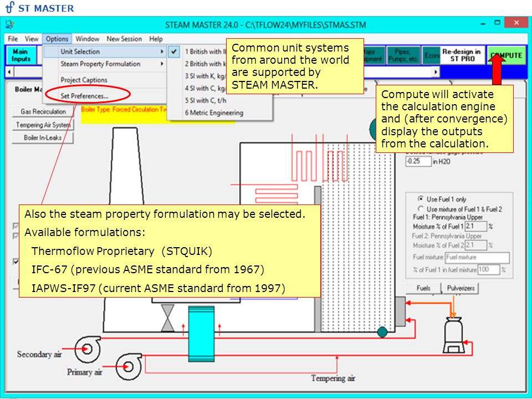The image size is (532, 399).
Task: Click the gray burner box on furnace wall
Action: 400,311
